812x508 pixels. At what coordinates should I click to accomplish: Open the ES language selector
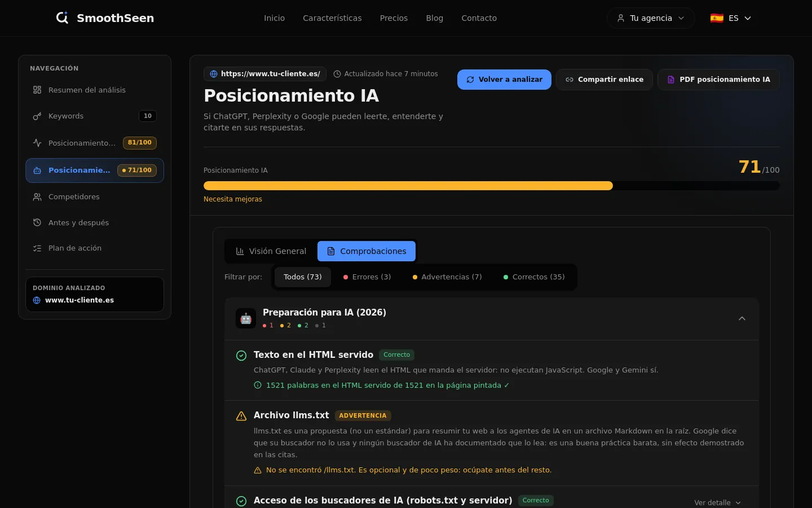click(x=731, y=18)
